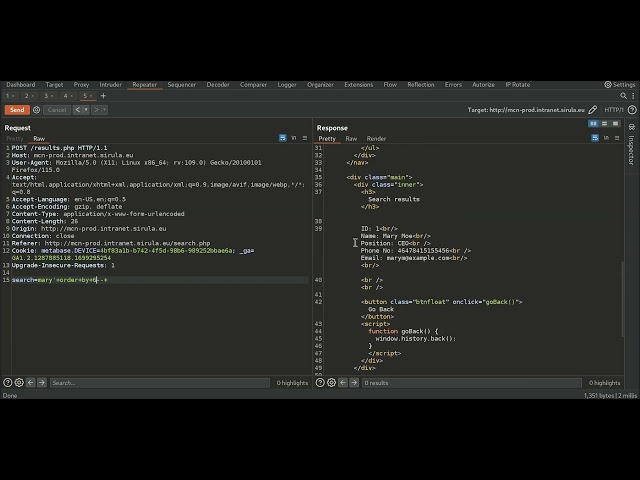Switch to the Proxy tab

click(x=81, y=84)
